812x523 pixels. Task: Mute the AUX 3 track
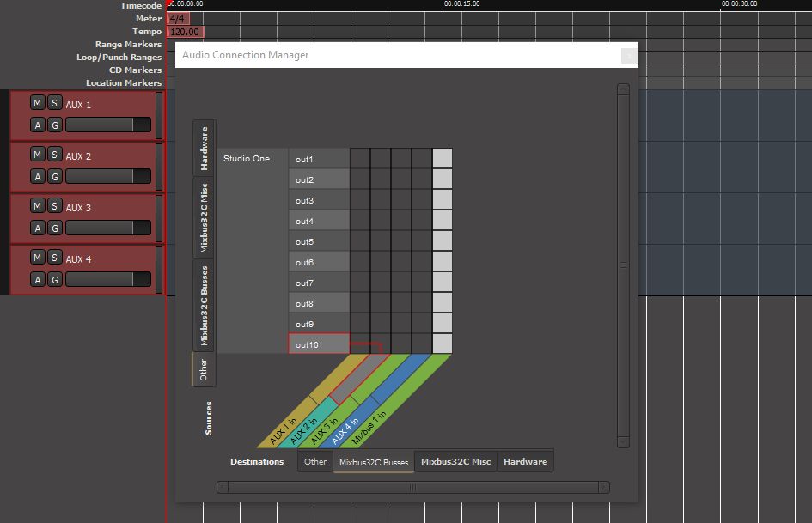37,206
